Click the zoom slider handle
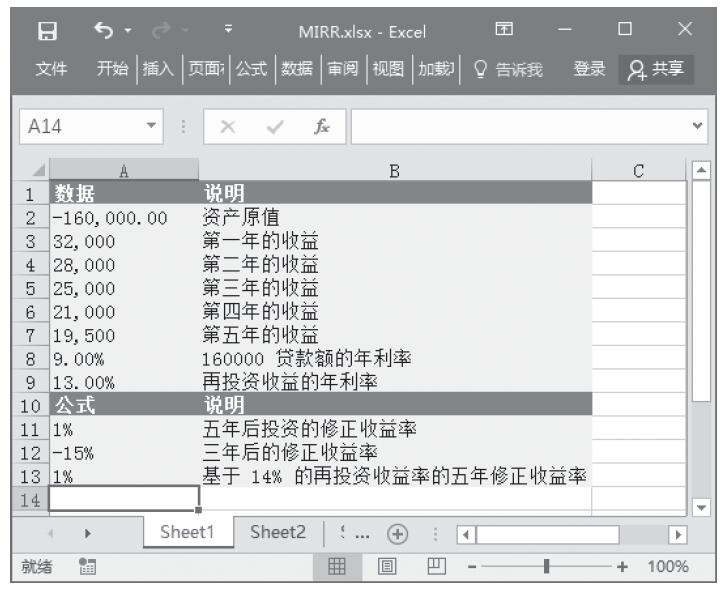Screen dimensions: 726x589 point(546,566)
